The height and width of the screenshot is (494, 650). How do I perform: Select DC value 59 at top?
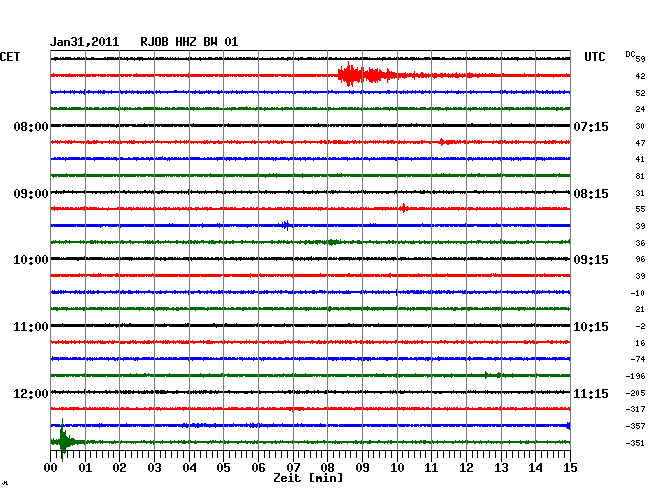(640, 59)
